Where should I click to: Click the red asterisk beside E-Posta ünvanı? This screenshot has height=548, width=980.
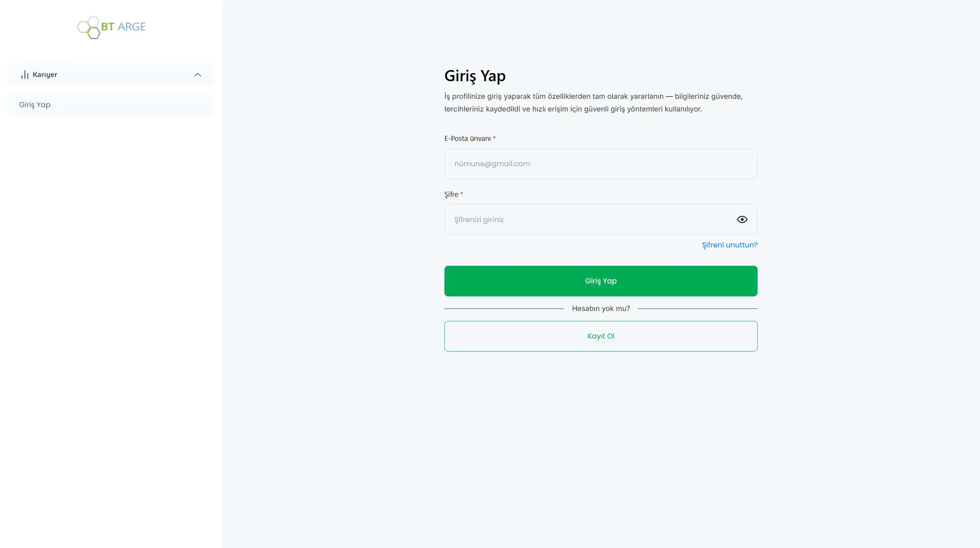[x=494, y=137]
